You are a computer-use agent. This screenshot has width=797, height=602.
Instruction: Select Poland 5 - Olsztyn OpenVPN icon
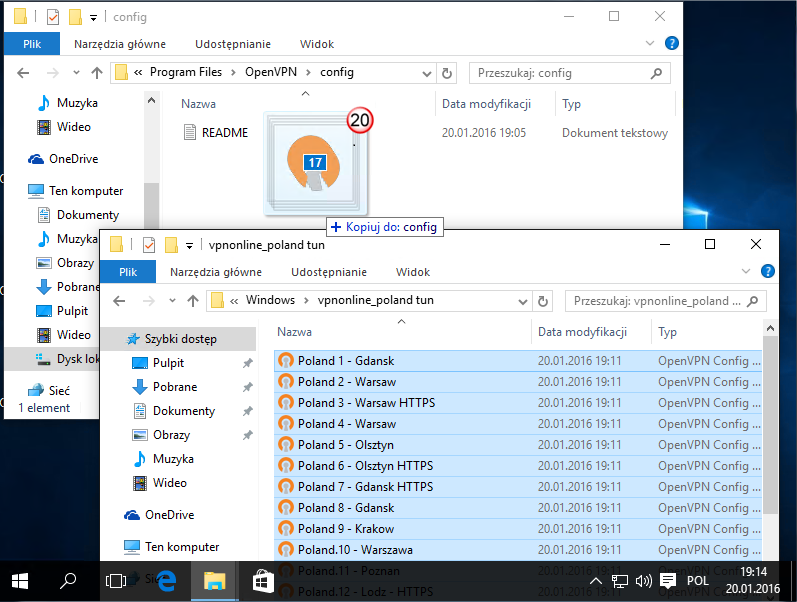coord(286,444)
